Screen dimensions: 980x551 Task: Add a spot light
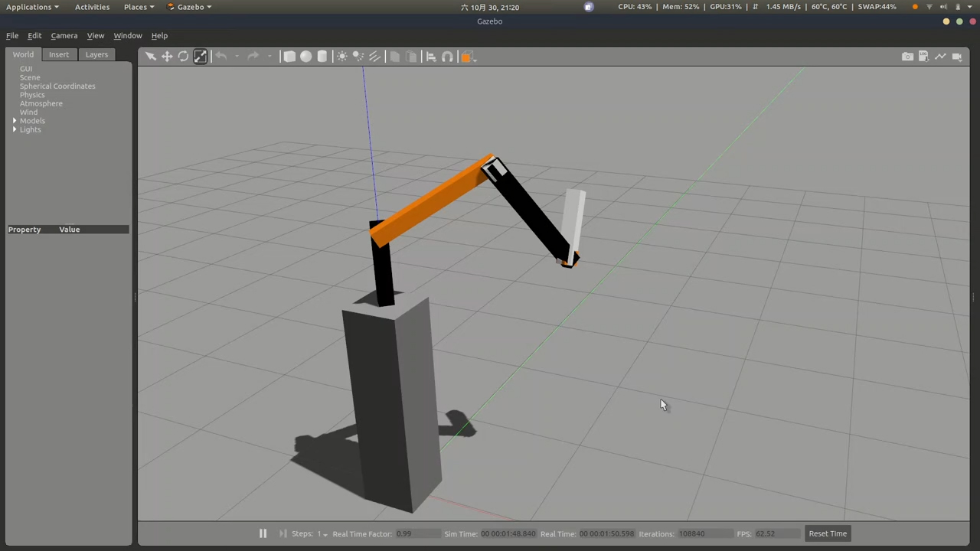[x=358, y=57]
